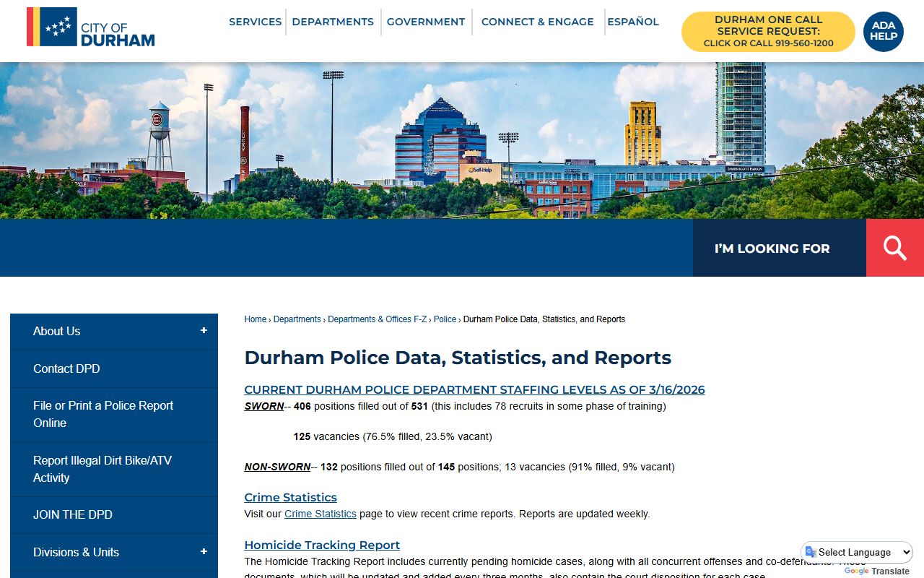Expand the About Us sidebar section
The image size is (924, 578).
(x=204, y=331)
